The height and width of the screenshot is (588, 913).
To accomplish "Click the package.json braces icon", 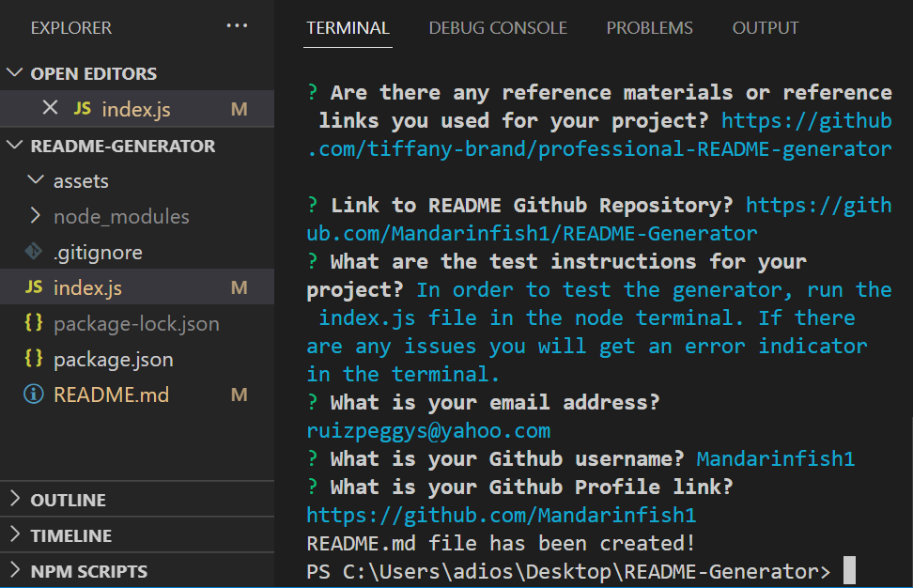I will coord(34,359).
